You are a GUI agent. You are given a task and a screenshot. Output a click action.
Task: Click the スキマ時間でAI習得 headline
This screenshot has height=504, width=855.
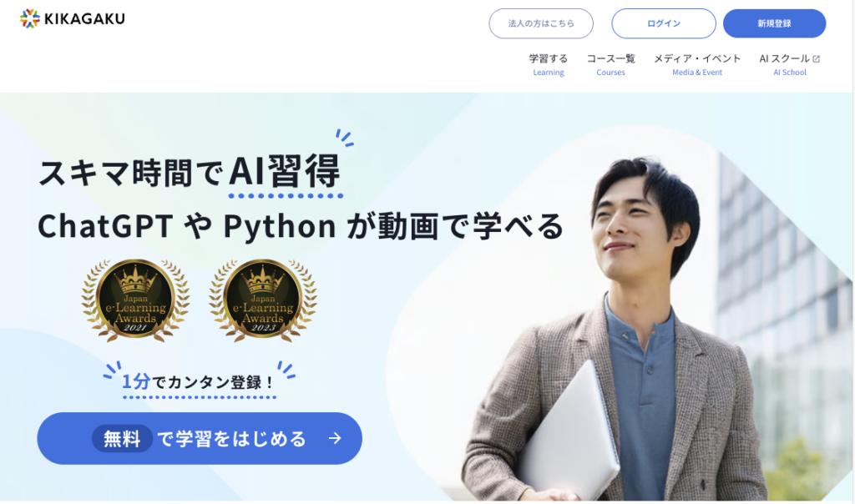[190, 172]
